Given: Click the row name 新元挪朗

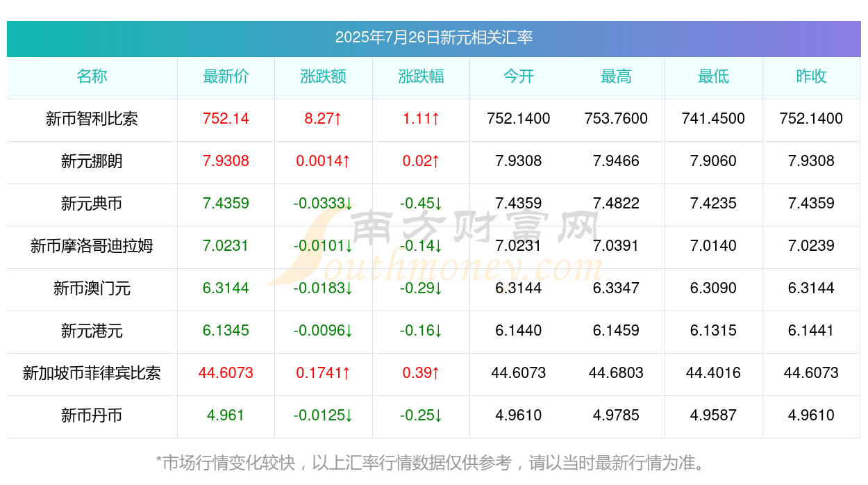Looking at the screenshot, I should (x=92, y=161).
